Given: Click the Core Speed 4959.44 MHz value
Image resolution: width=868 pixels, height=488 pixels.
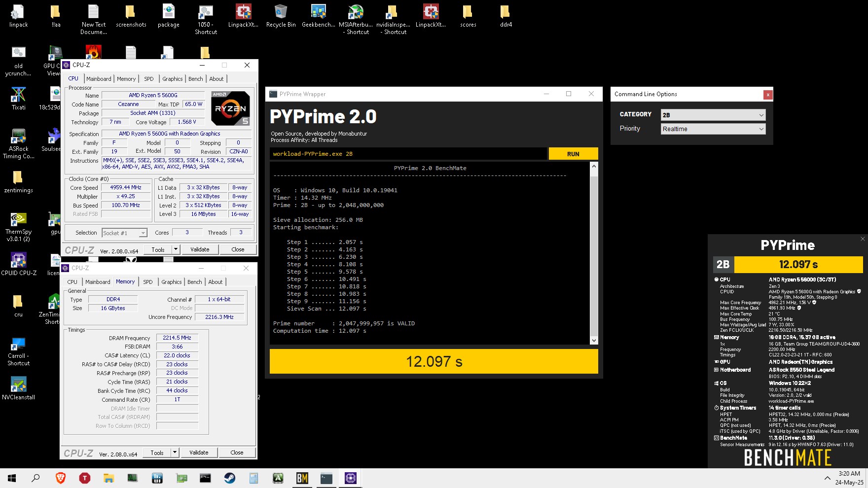Looking at the screenshot, I should click(126, 187).
